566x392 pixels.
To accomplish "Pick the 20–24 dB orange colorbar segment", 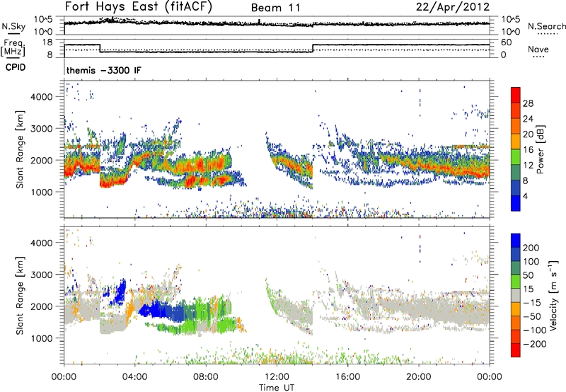I will tap(516, 126).
